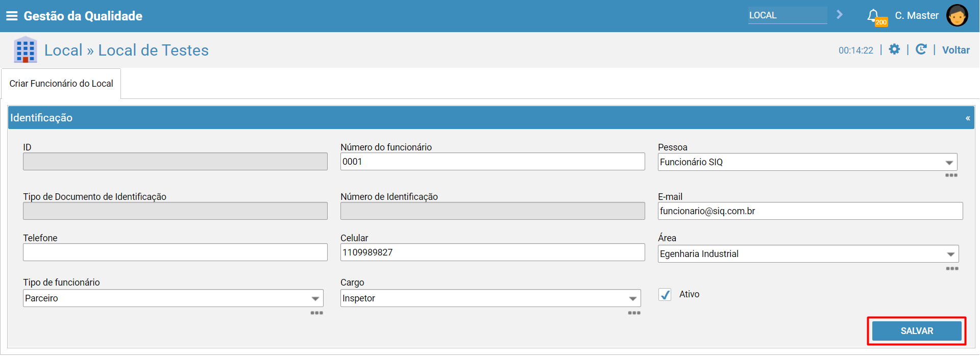Click the C. Master user name
This screenshot has width=980, height=358.
pyautogui.click(x=917, y=16)
